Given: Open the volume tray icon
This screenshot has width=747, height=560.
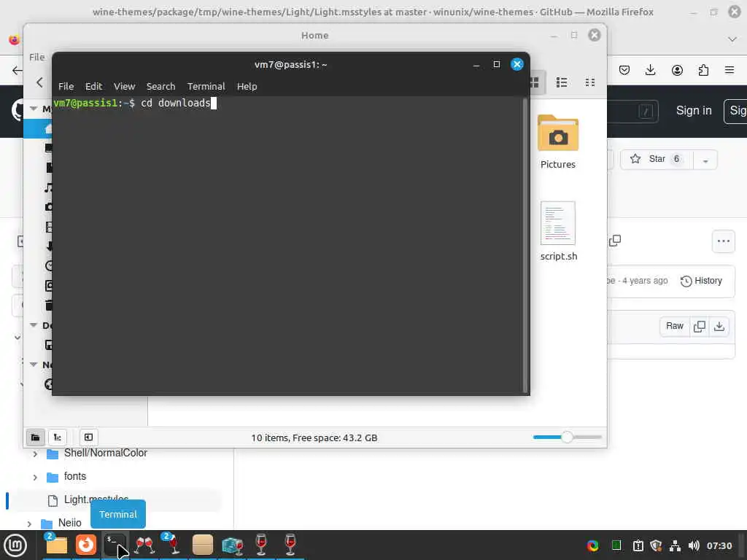Looking at the screenshot, I should [694, 545].
